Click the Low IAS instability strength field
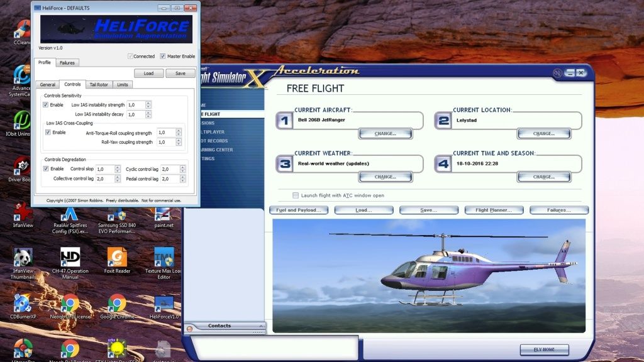 tap(136, 105)
